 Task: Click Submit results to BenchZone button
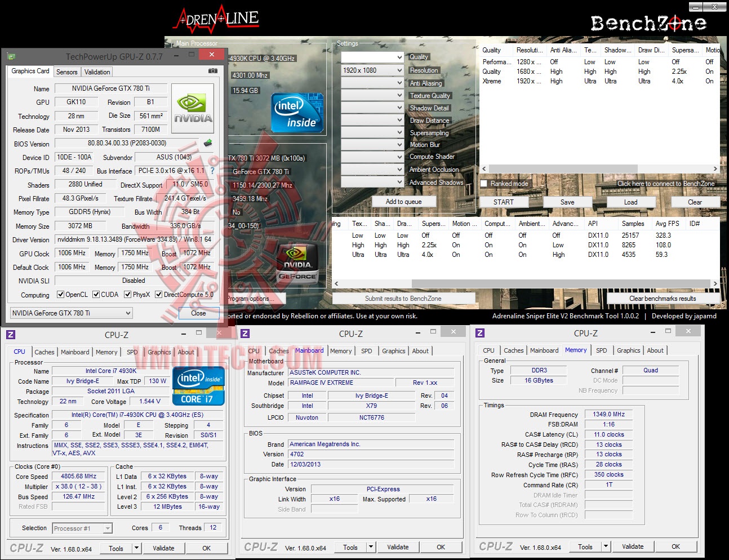tap(403, 299)
